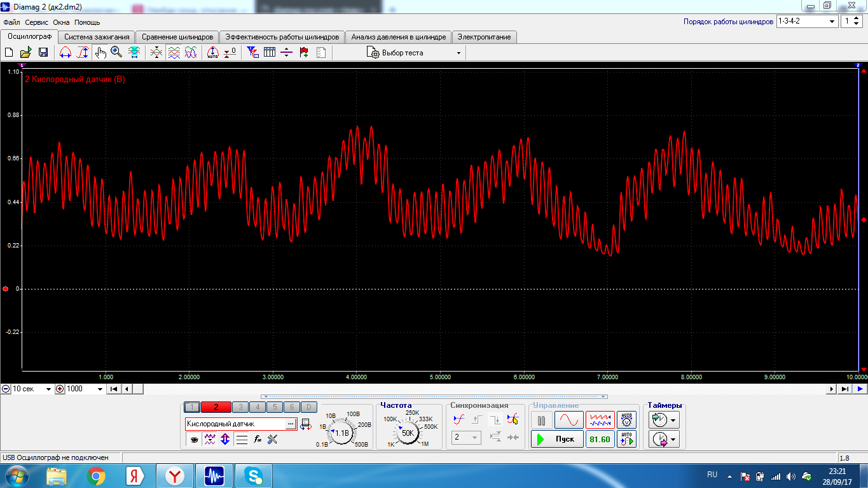This screenshot has height=488, width=868.
Task: Open the 10 сек time span dropdown
Action: coord(49,389)
